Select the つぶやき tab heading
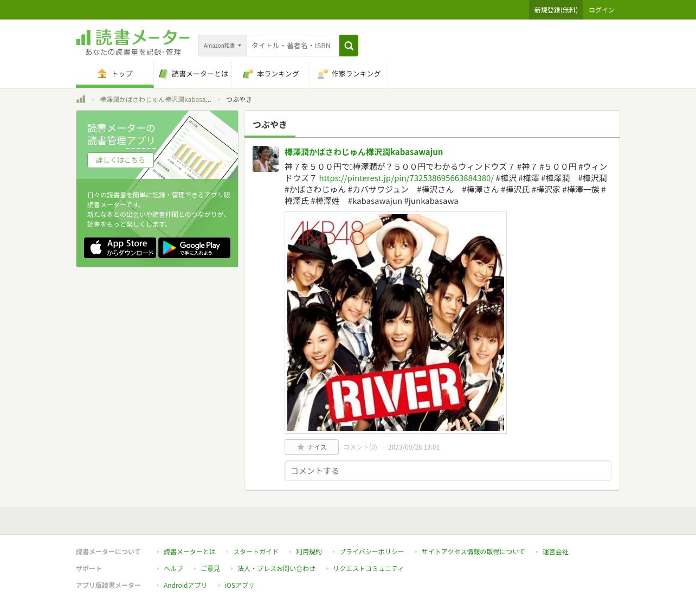 [x=270, y=125]
